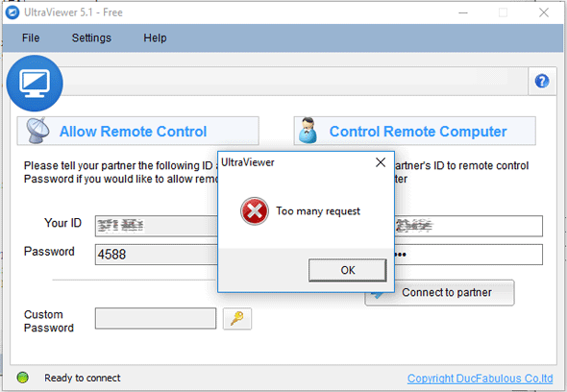Open the Copyright DucFabulous Co.ltd link
Screen dimensions: 567x392
480,379
